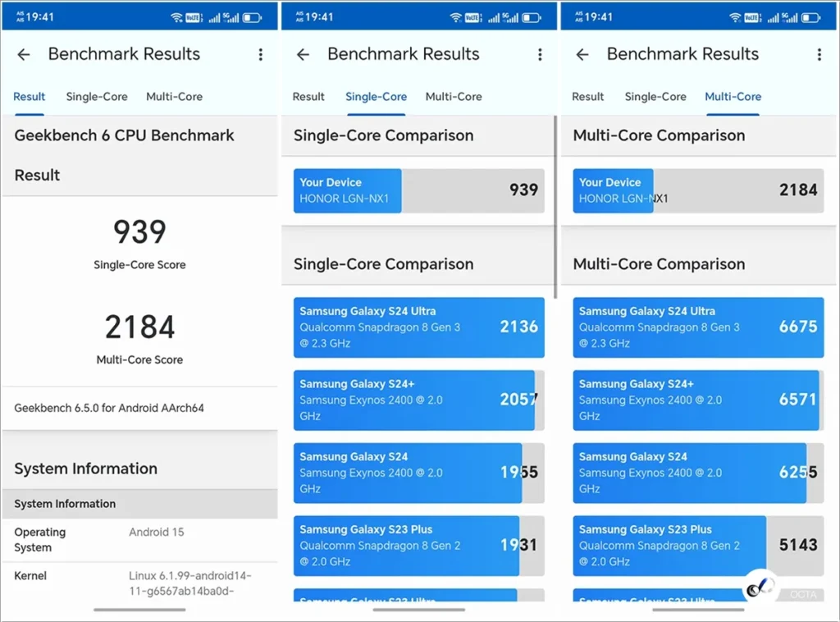The image size is (840, 622).
Task: Tap back arrow in middle Single-Core screen
Action: tap(303, 54)
